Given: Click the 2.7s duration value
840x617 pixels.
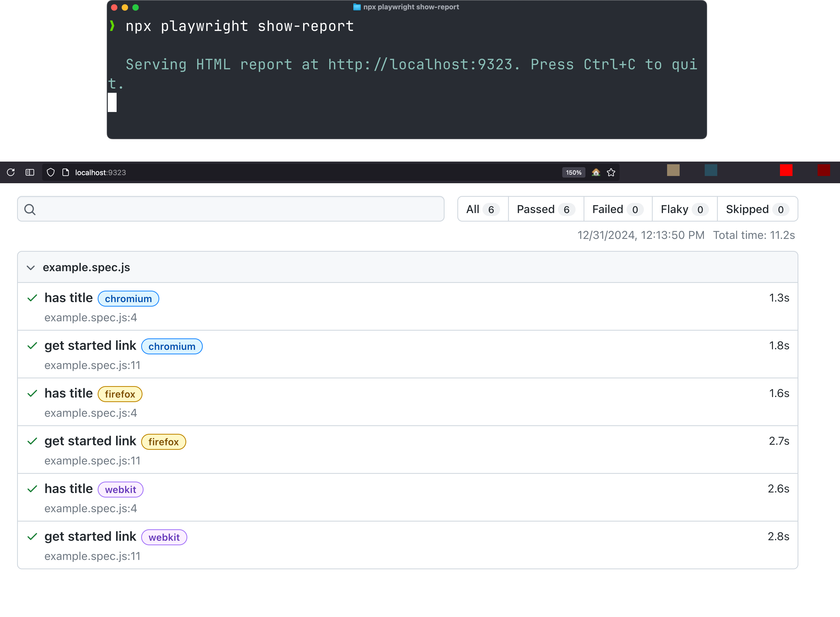Looking at the screenshot, I should click(x=779, y=441).
